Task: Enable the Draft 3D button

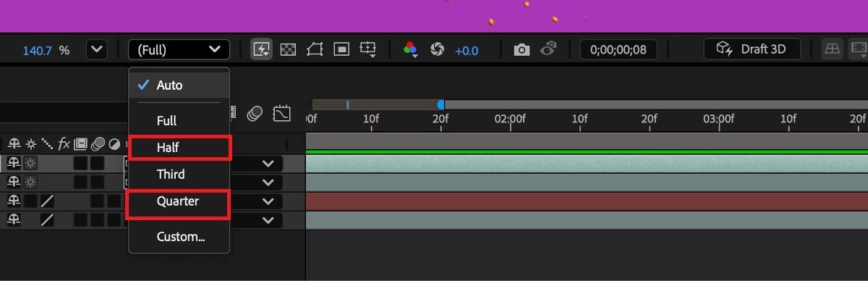Action: [x=752, y=49]
